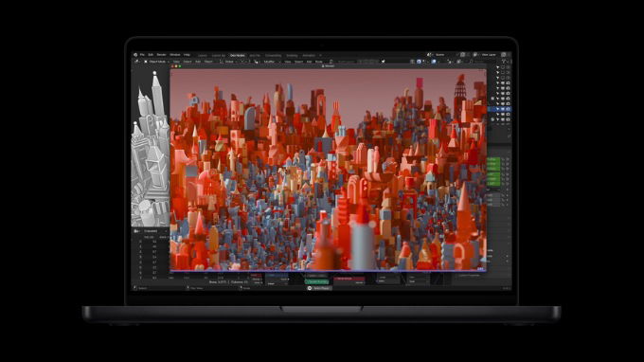Toggle the first outliner collection checkbox

click(x=503, y=67)
